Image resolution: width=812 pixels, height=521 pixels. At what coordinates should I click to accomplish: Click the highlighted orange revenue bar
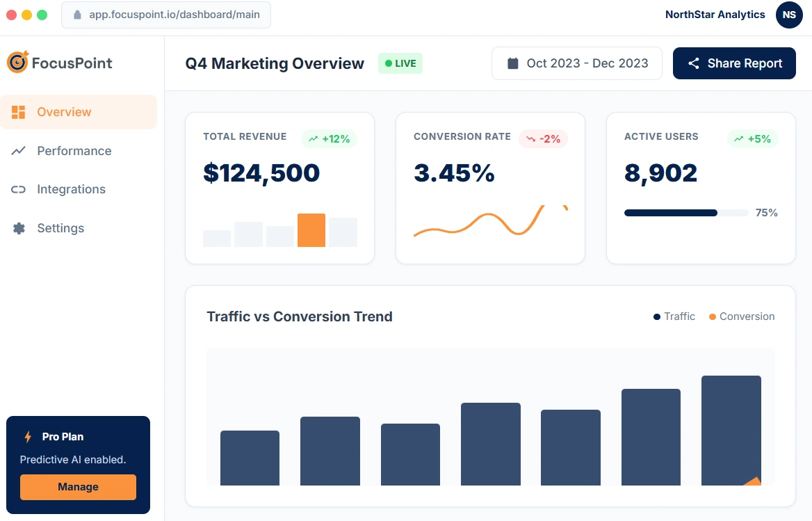(x=311, y=230)
